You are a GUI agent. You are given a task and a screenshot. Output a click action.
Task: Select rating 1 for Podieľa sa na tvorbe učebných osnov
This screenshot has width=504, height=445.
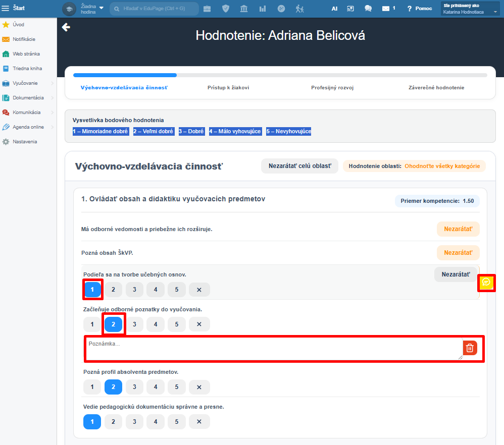click(x=92, y=290)
